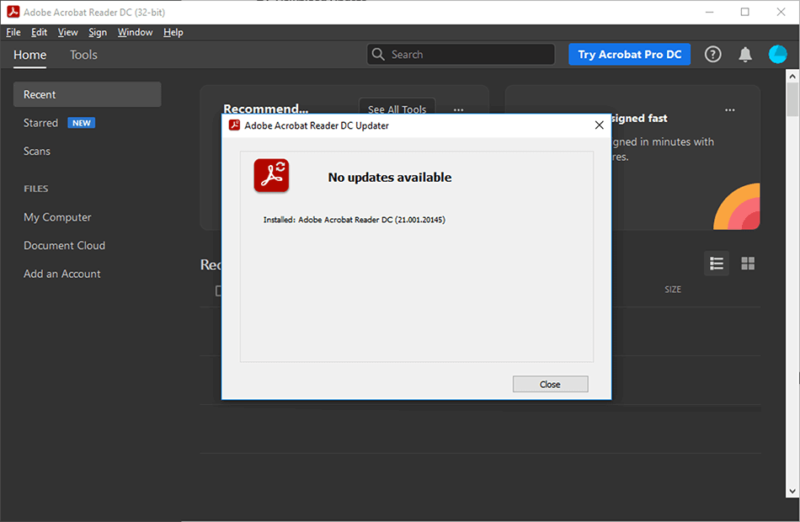800x522 pixels.
Task: Open the File menu
Action: [13, 32]
